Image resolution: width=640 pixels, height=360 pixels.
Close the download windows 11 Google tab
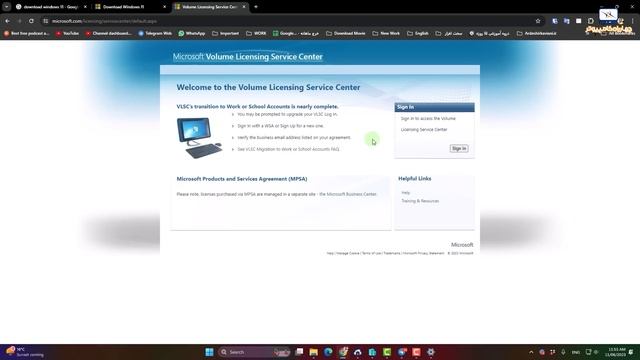pos(85,7)
